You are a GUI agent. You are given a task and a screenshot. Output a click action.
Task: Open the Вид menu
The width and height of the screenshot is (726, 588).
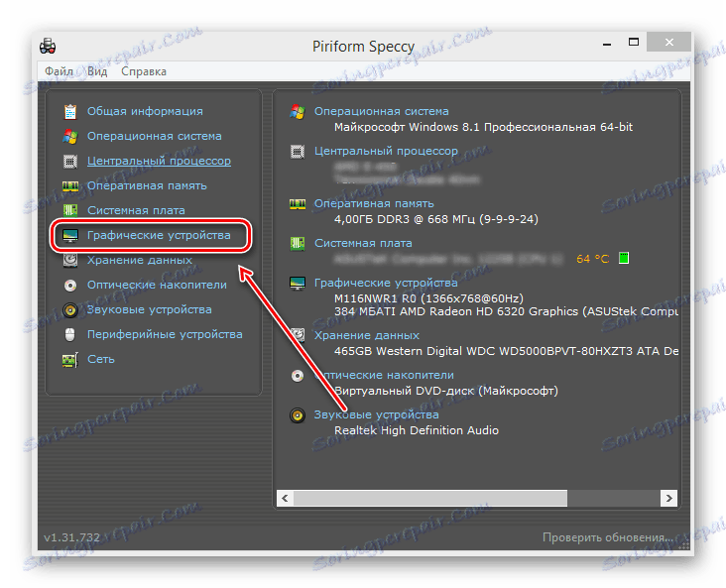(x=97, y=71)
